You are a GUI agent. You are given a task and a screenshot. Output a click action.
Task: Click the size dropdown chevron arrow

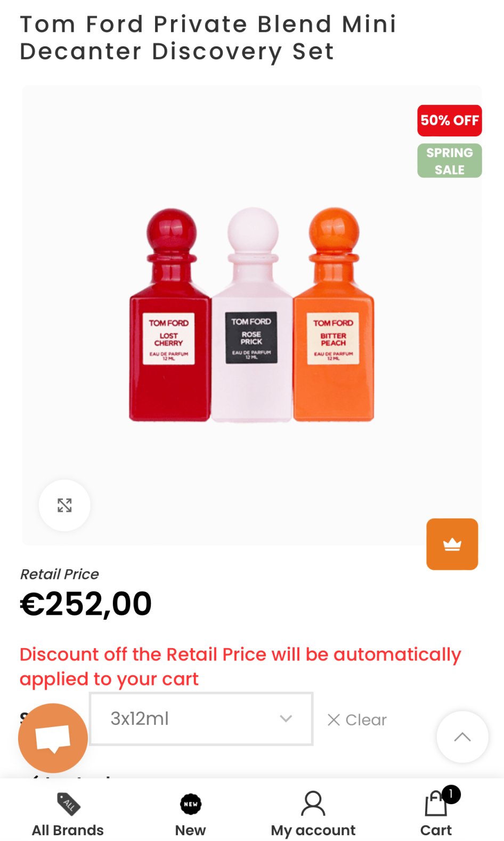click(286, 718)
